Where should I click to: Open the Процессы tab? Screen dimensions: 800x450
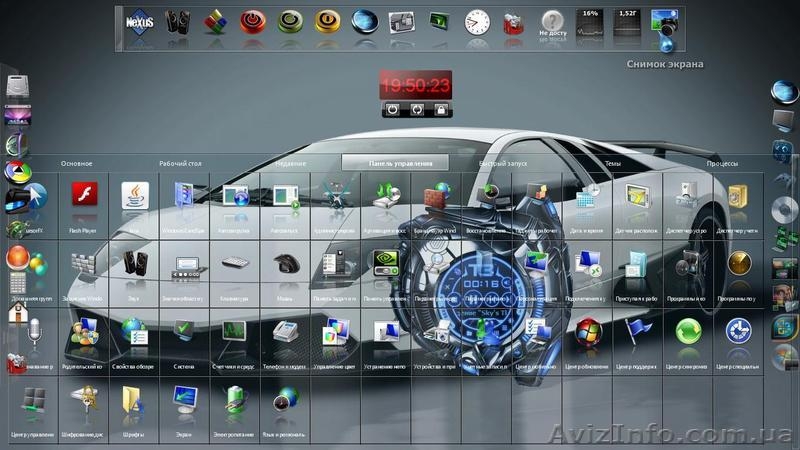[722, 163]
